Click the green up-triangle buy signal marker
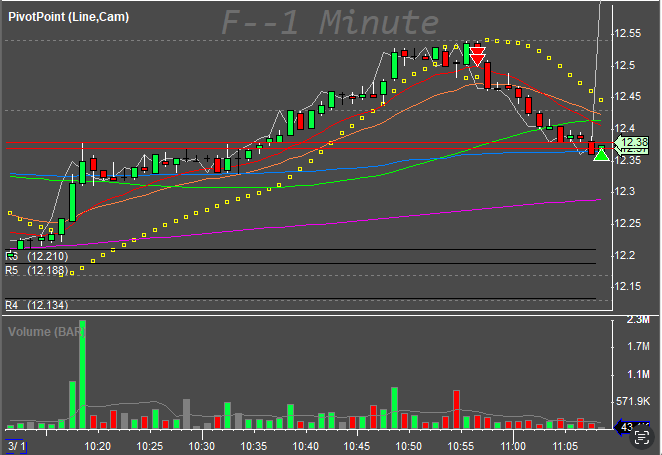This screenshot has width=662, height=455. pyautogui.click(x=601, y=154)
